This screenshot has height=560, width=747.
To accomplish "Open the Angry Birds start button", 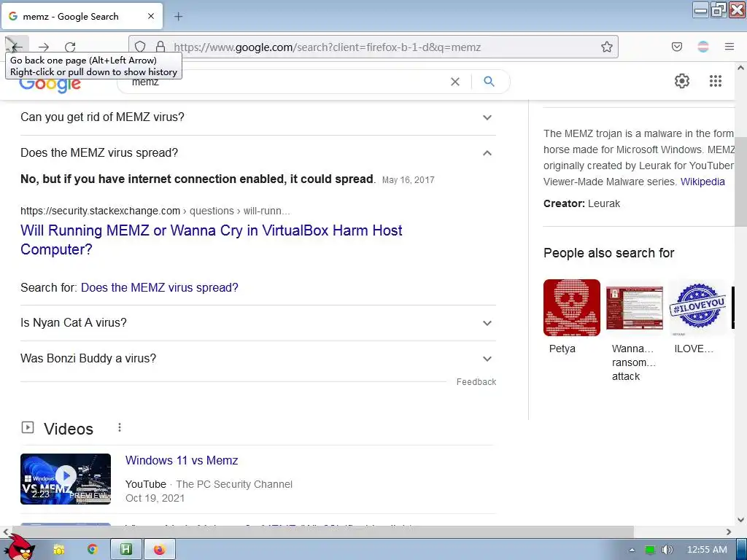I will (x=20, y=548).
